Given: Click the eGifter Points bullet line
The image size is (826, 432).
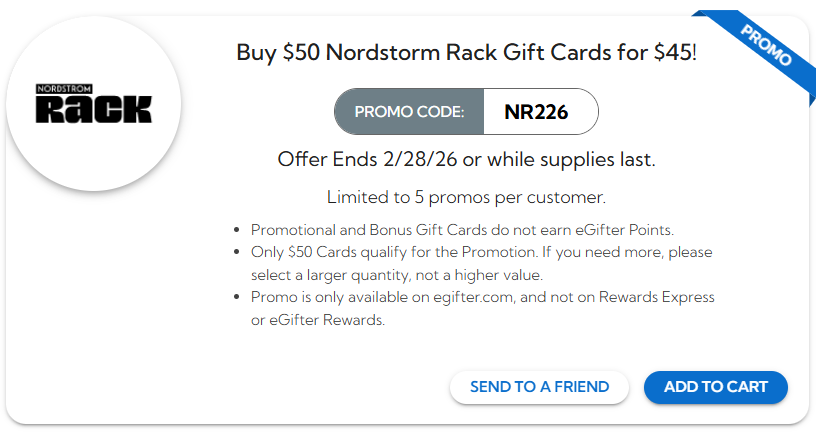Looking at the screenshot, I should 446,229.
